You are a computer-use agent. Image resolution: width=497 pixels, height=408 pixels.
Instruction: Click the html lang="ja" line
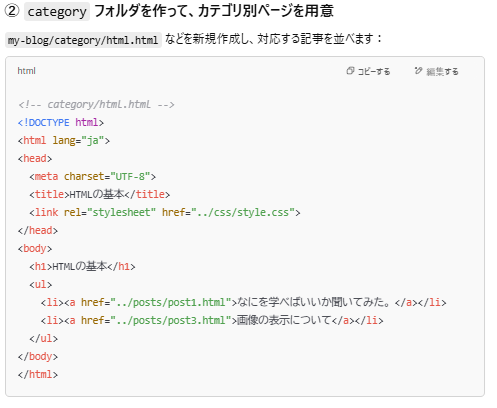(64, 140)
